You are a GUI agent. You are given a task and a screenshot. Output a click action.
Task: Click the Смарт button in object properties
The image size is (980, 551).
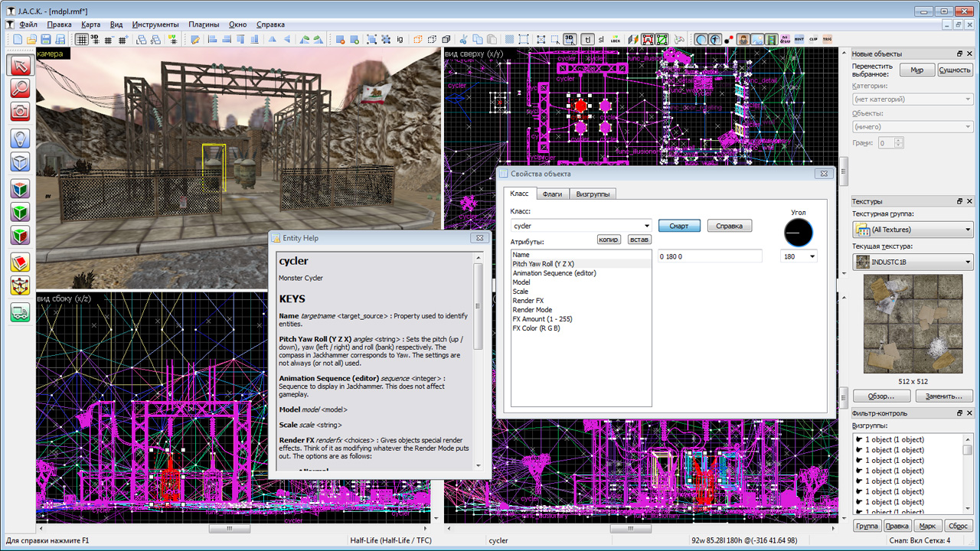678,225
